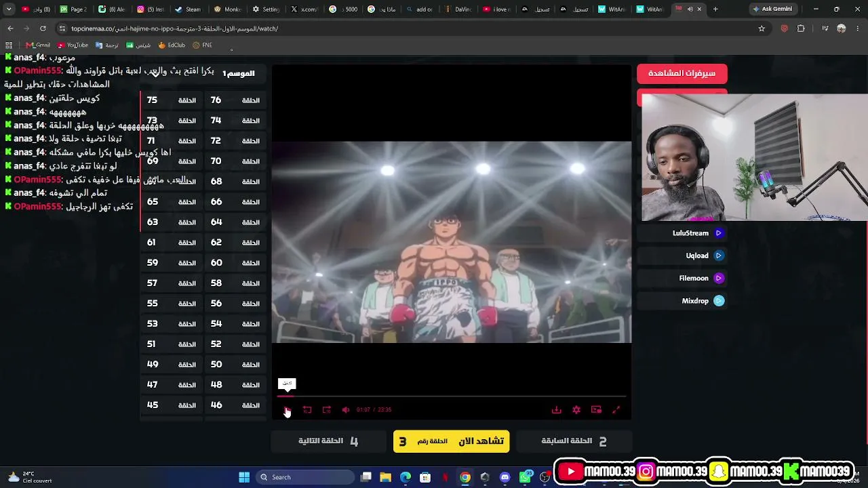Open episode 74 in the list
868x488 pixels.
[235, 121]
